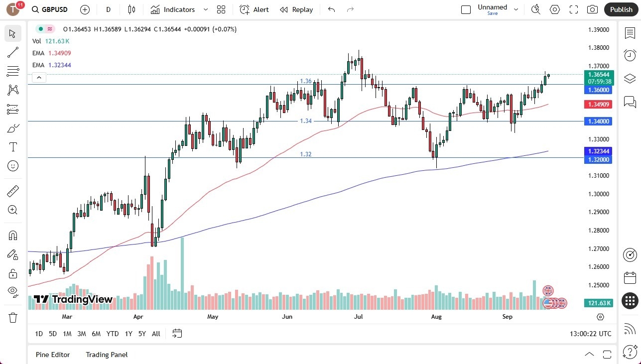
Task: Select the Measure ruler tool
Action: [x=13, y=191]
